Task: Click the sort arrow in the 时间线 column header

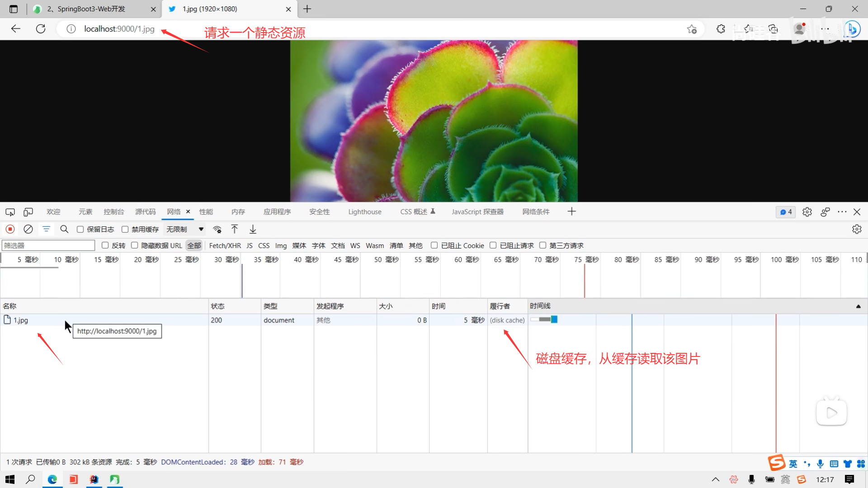Action: coord(858,306)
